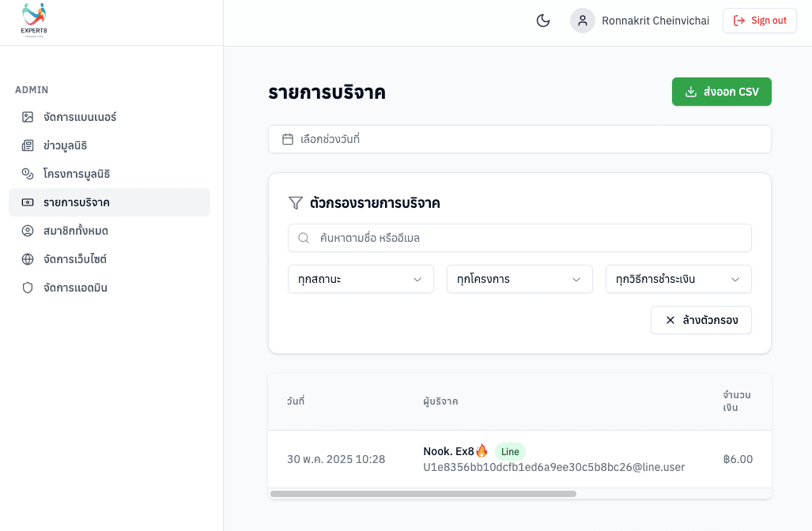
Task: Click the funnel filter icon
Action: coord(296,203)
